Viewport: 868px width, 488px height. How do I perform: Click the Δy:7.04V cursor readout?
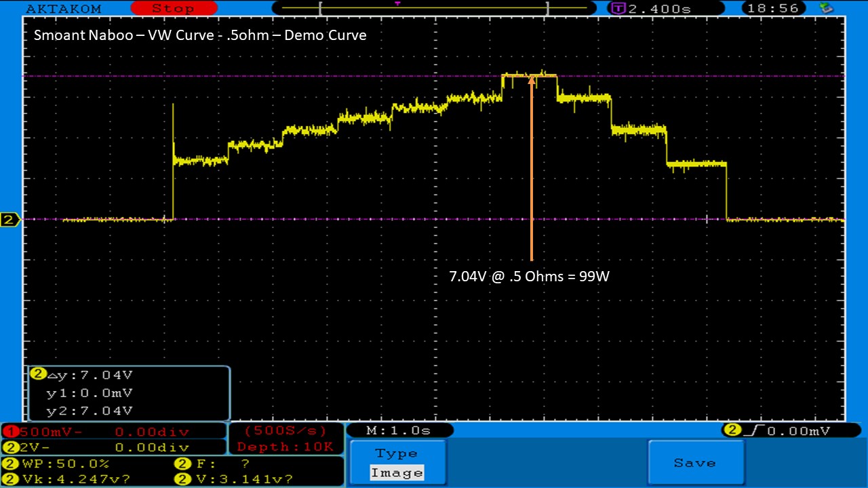(x=90, y=375)
